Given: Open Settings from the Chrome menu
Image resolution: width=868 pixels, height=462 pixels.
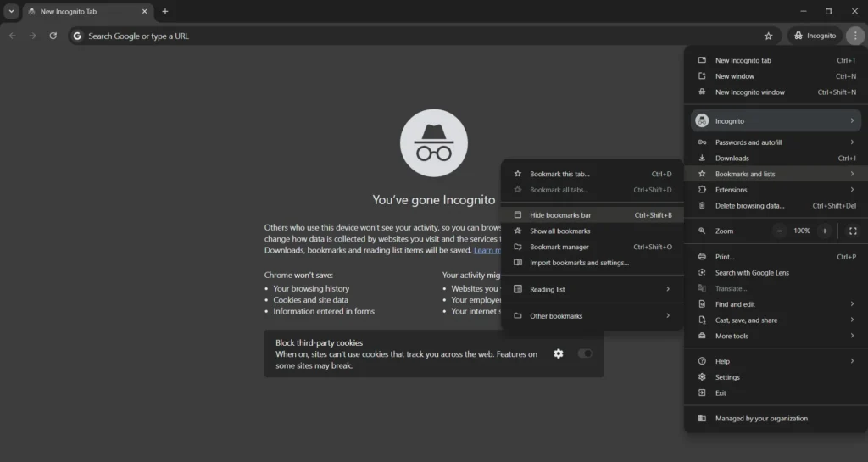Looking at the screenshot, I should (776, 377).
